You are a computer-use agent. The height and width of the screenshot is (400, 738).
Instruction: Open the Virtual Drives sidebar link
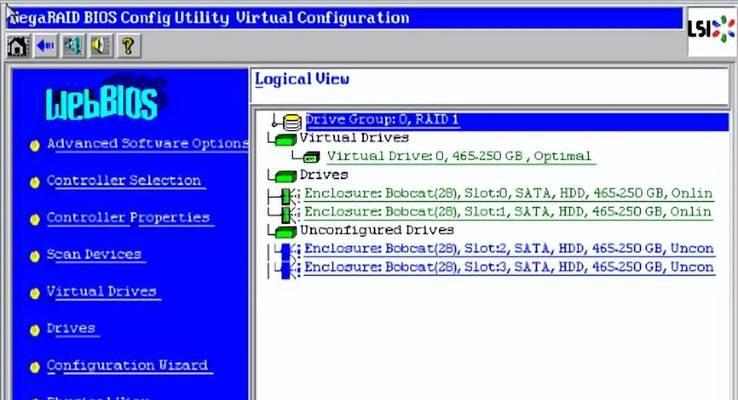102,291
